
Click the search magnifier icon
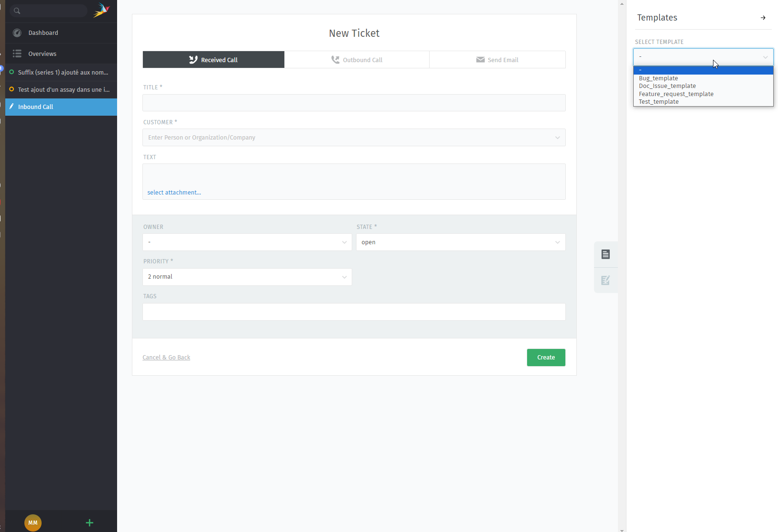click(x=17, y=11)
